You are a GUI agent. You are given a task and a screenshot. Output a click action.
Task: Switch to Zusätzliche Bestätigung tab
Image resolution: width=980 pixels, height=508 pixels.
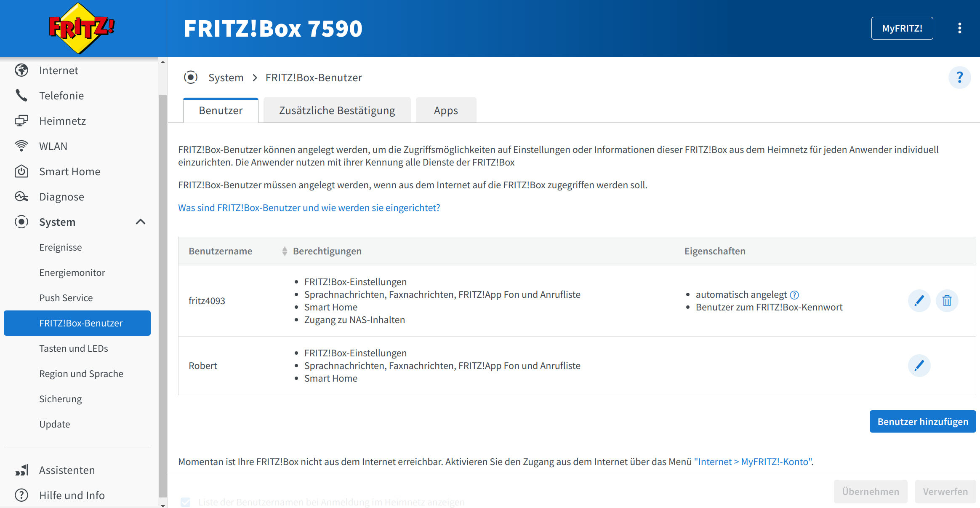tap(337, 110)
